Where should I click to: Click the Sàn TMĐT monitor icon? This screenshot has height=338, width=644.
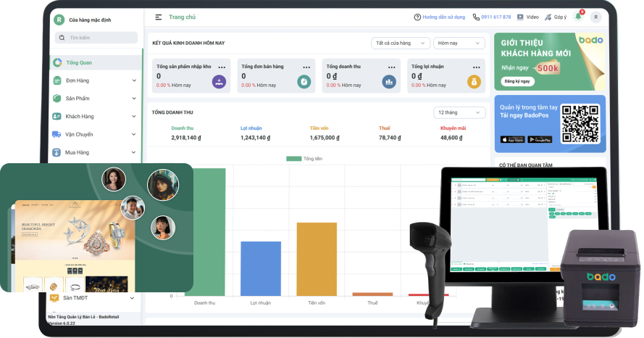coord(54,298)
